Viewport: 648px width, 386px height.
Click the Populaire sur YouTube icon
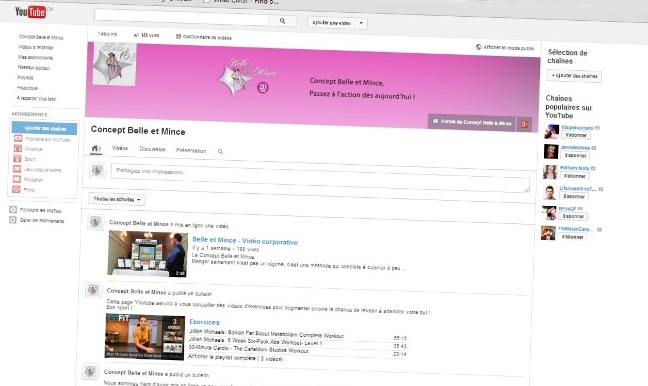(x=18, y=138)
